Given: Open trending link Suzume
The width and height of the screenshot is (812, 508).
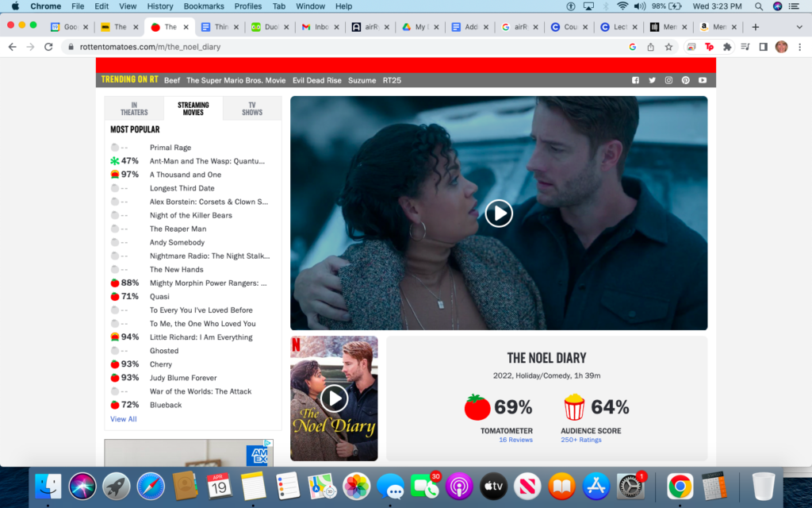Looking at the screenshot, I should click(362, 80).
